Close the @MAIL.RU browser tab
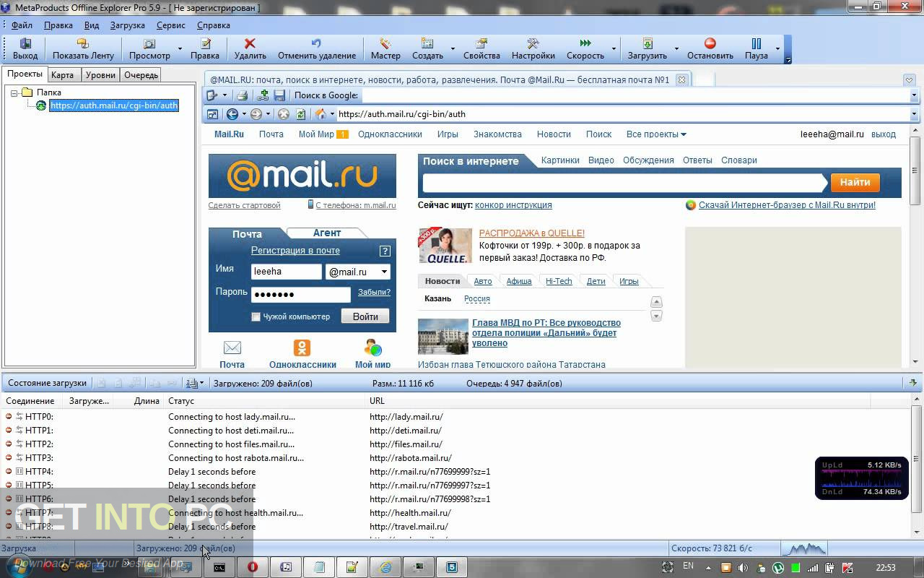 (681, 79)
